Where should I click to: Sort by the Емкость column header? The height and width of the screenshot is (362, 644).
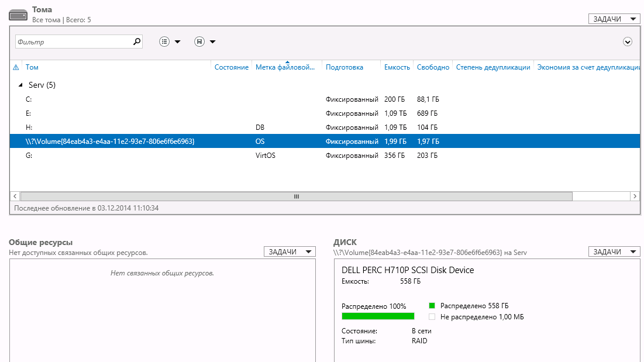click(x=397, y=67)
